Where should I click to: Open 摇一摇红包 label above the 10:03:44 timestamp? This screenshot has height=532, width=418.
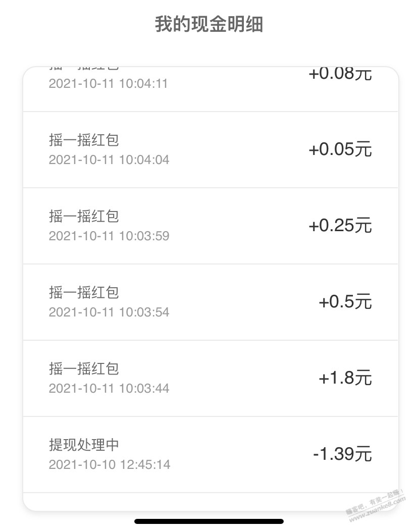pyautogui.click(x=84, y=368)
